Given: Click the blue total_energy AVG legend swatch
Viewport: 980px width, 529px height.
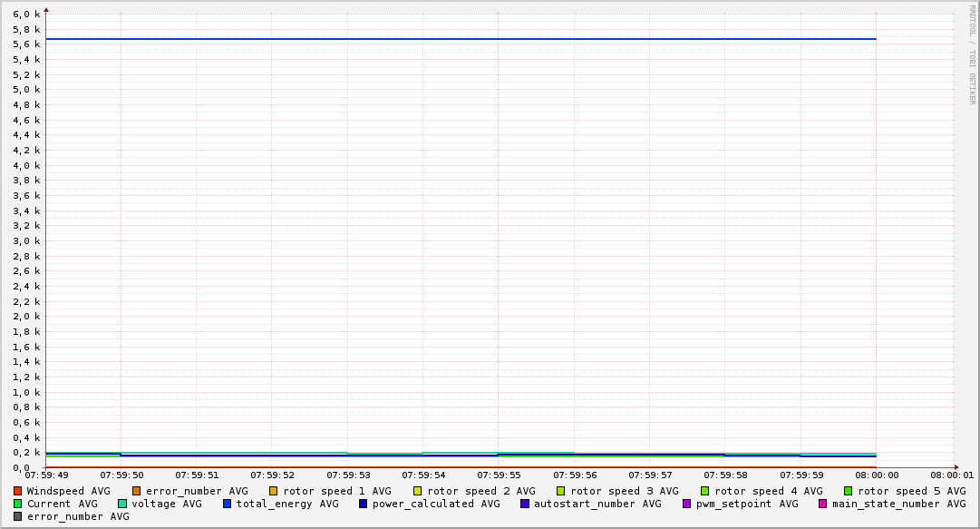Looking at the screenshot, I should click(228, 504).
